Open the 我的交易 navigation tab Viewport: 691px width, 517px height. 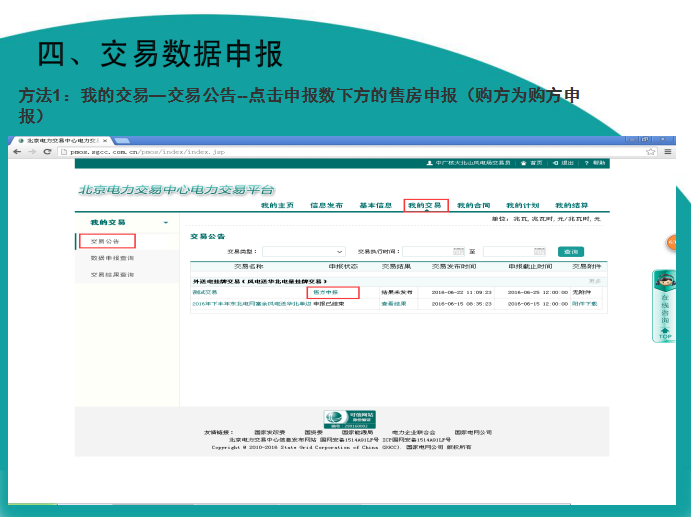click(x=425, y=205)
